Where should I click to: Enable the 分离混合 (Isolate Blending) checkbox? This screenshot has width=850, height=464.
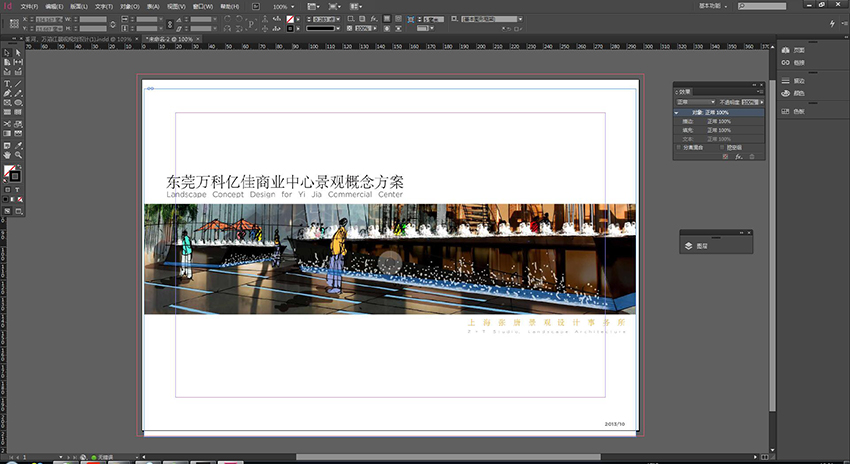[679, 147]
